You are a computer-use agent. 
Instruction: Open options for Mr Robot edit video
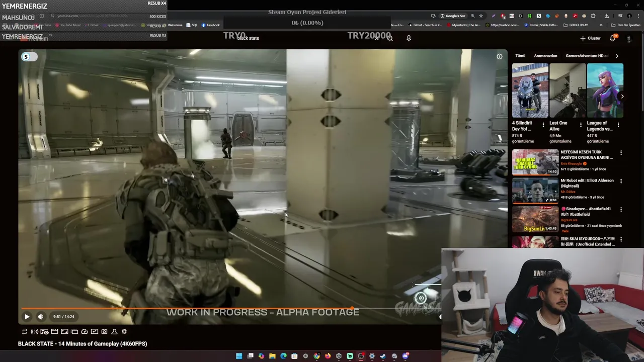pyautogui.click(x=621, y=181)
